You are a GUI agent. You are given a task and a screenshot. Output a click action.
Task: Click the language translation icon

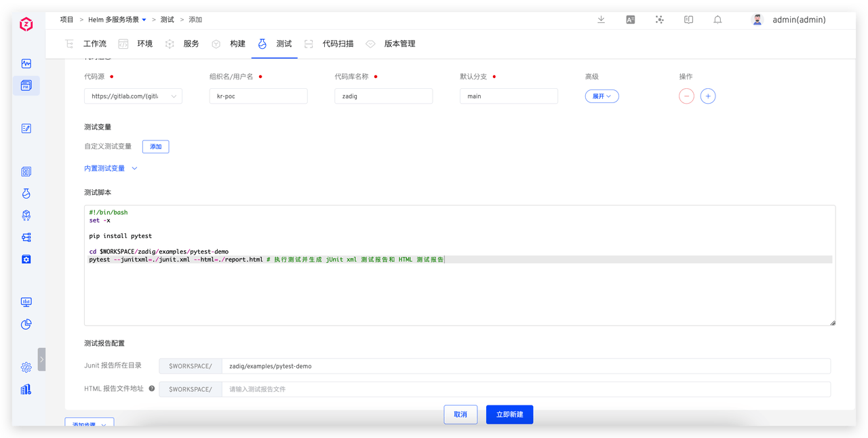pos(630,20)
